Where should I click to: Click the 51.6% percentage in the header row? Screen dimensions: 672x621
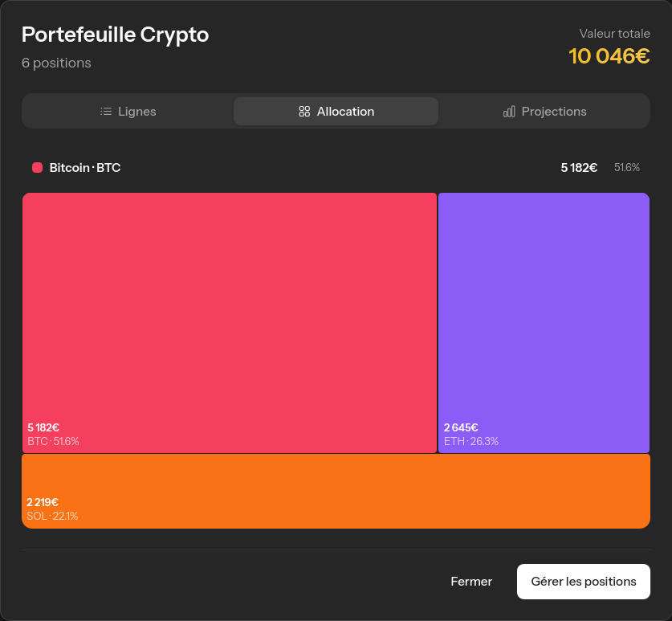point(627,168)
